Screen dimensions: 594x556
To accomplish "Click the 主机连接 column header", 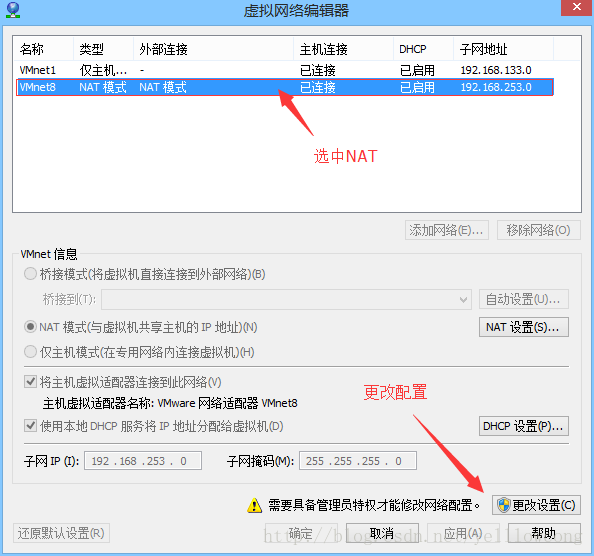I will click(x=343, y=49).
